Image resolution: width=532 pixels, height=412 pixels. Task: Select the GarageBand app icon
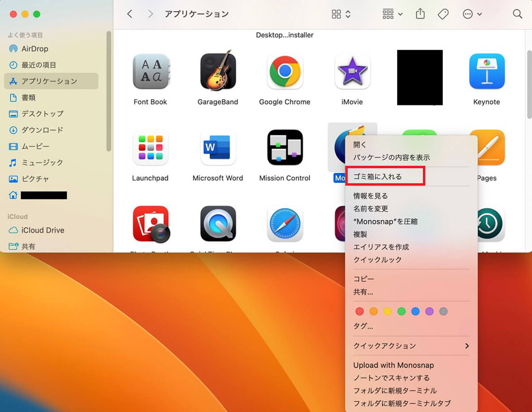pyautogui.click(x=218, y=71)
